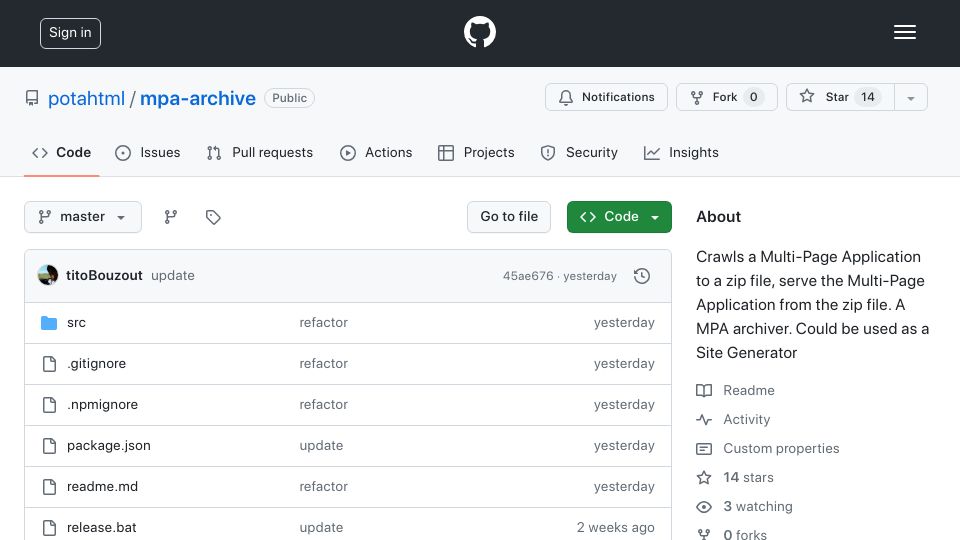Click yesterday timestamp in package.json row
The image size is (960, 540).
click(624, 446)
